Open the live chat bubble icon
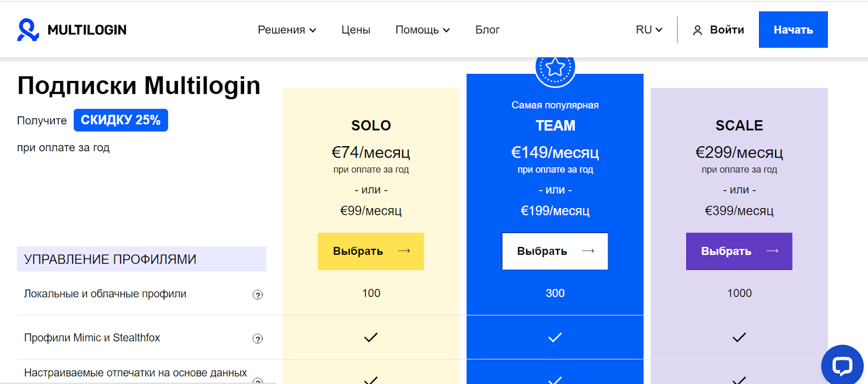 point(842,366)
